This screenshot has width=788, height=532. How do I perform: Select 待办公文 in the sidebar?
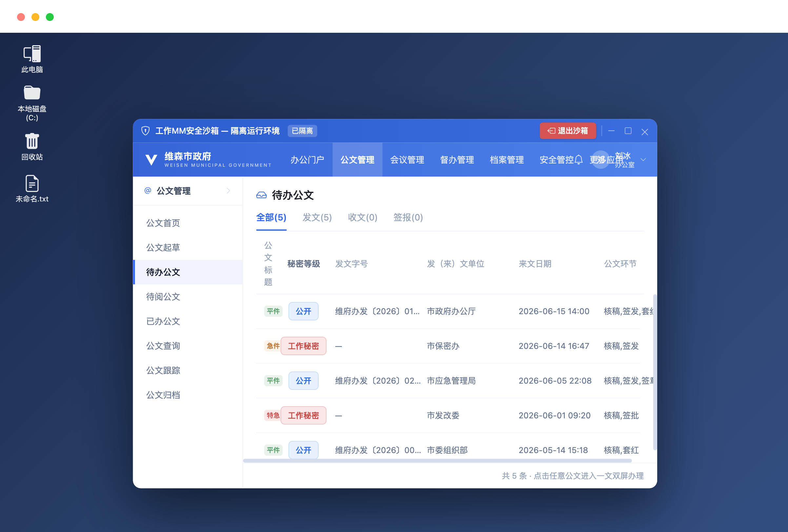(x=188, y=272)
